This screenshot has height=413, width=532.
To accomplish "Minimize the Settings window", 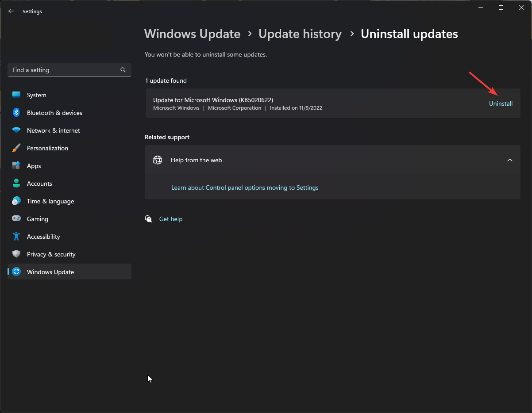I will pos(481,8).
